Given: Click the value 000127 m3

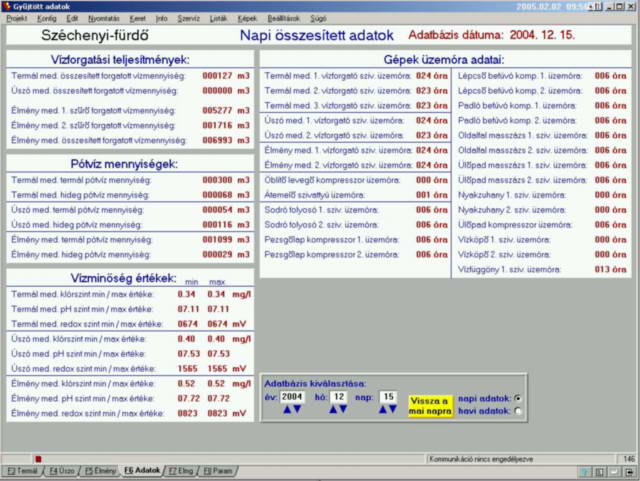Looking at the screenshot, I should coord(226,76).
